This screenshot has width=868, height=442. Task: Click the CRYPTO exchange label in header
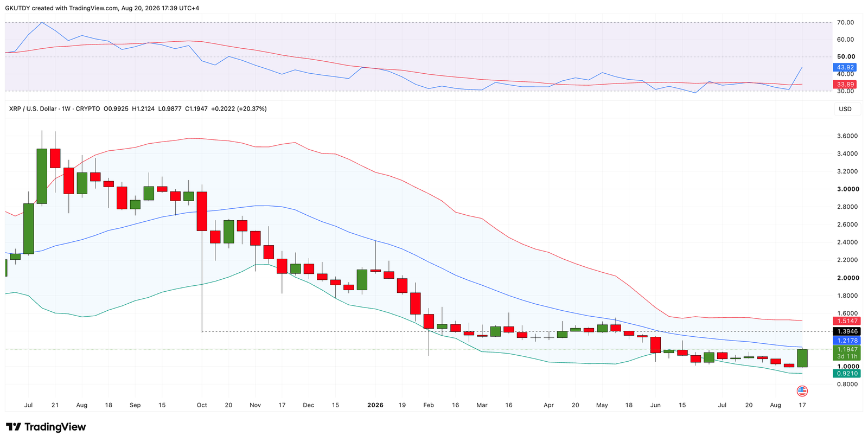88,109
